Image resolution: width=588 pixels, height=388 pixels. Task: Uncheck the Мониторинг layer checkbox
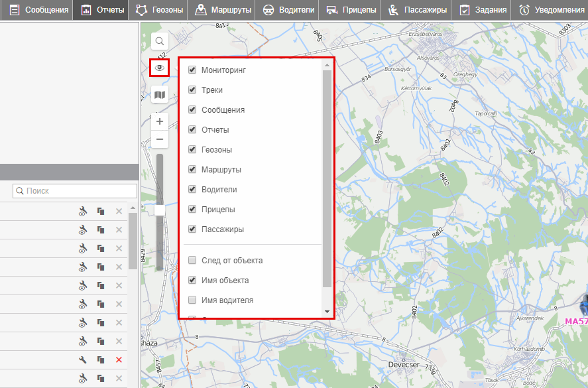[192, 70]
